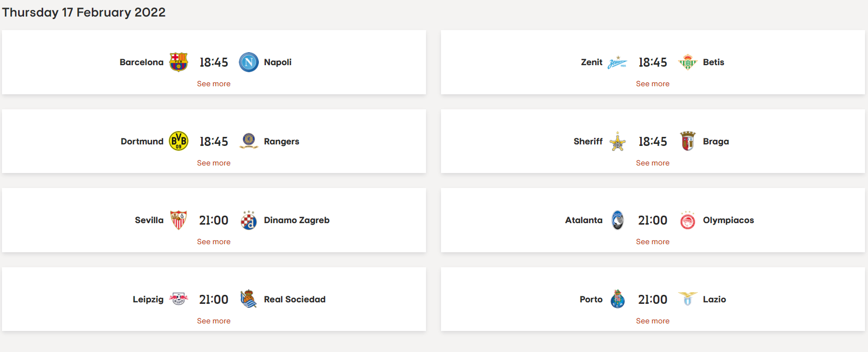Click the Real Sociedad crest
This screenshot has width=868, height=352.
click(249, 299)
